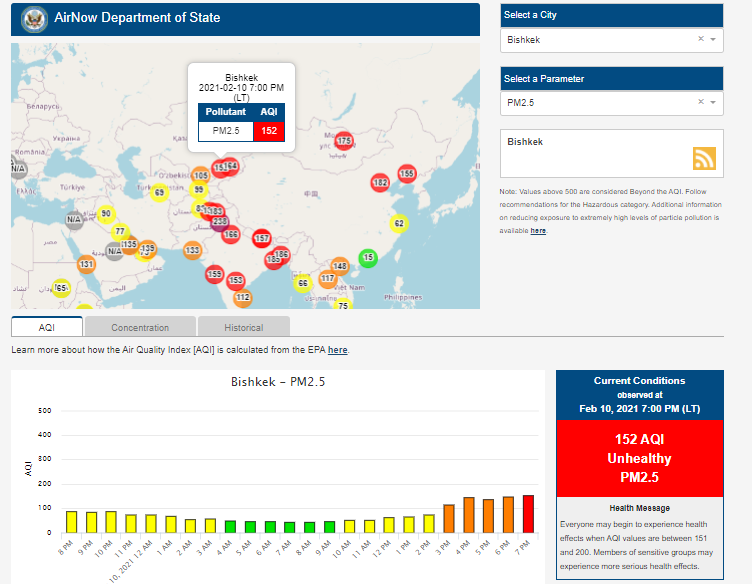
Task: Select the orange map marker showing 131
Action: coord(87,265)
